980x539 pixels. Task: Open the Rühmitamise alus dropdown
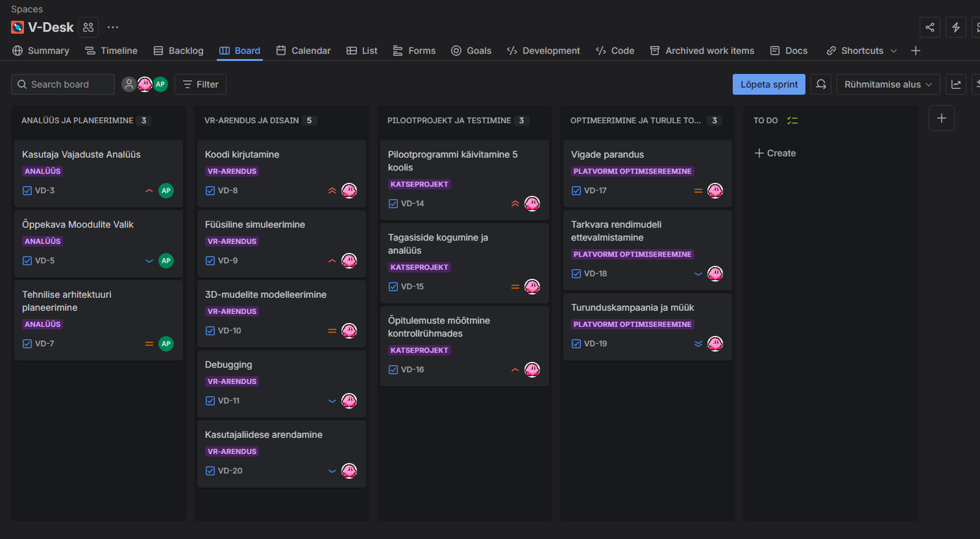tap(888, 84)
